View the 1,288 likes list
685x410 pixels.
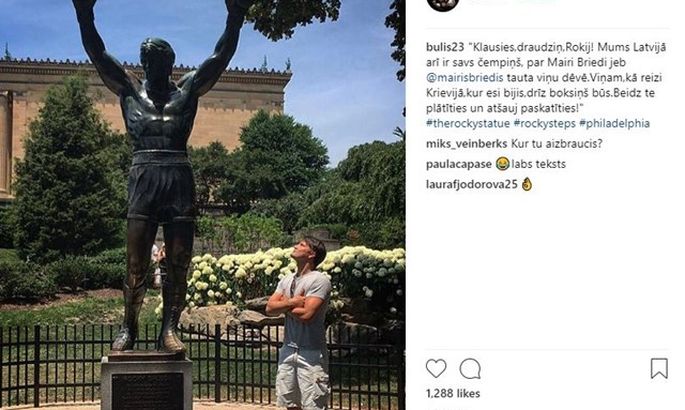(x=453, y=393)
